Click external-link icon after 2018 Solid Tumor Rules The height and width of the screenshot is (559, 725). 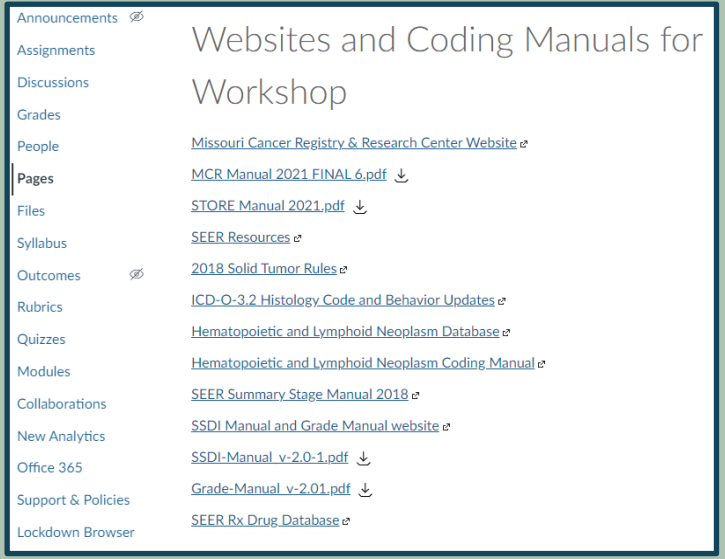[343, 270]
